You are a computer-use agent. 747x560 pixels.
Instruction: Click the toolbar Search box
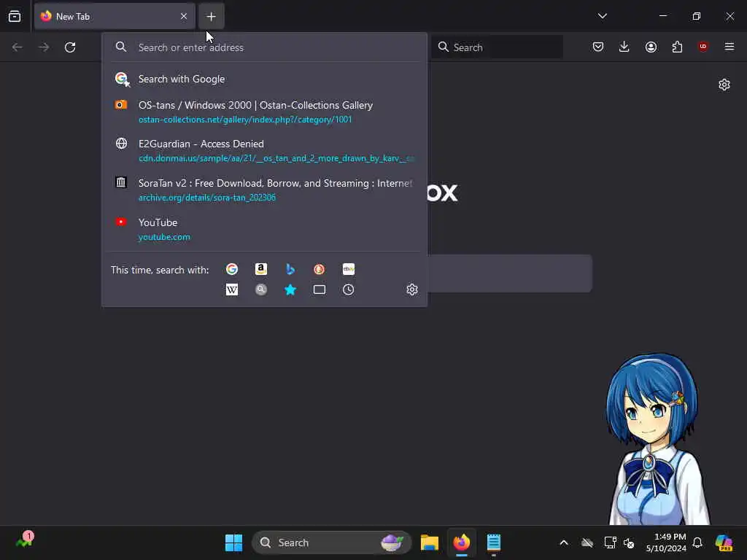tap(498, 47)
